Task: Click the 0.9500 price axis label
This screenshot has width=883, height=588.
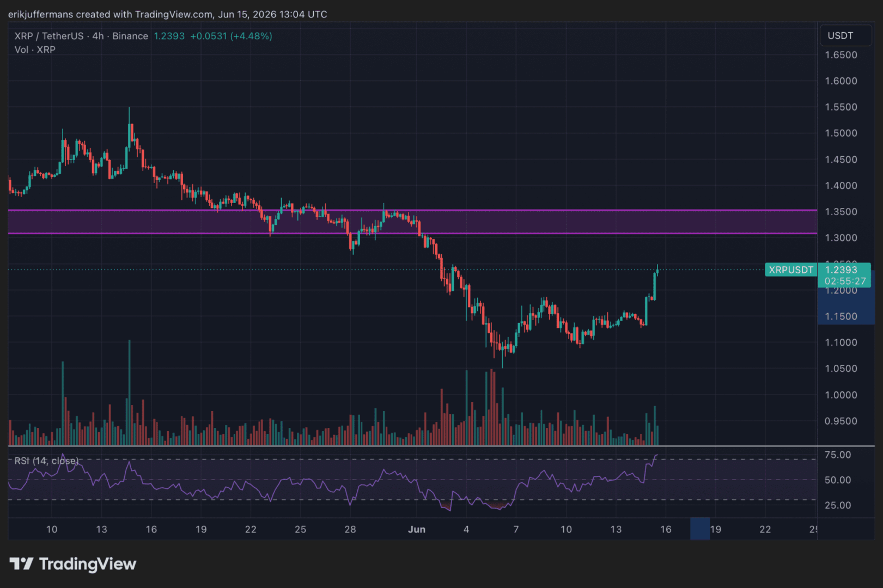Action: (841, 421)
